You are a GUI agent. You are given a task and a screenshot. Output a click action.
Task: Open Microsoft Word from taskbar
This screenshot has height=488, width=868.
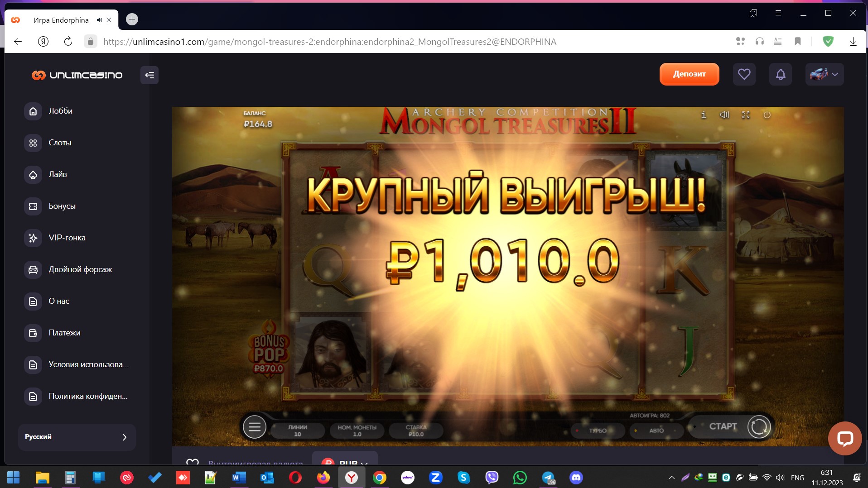(x=239, y=478)
